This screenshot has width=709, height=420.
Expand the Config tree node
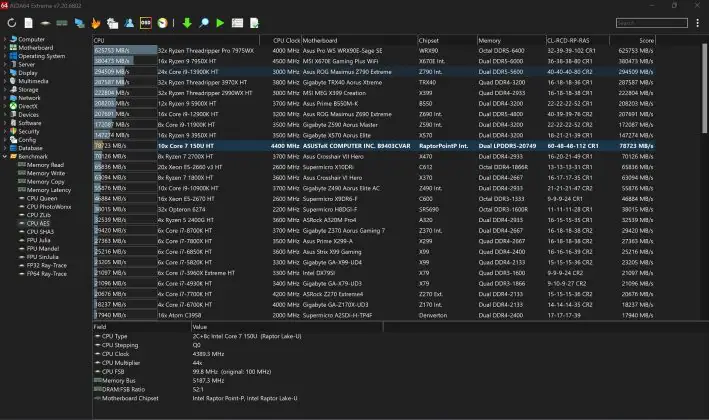5,140
